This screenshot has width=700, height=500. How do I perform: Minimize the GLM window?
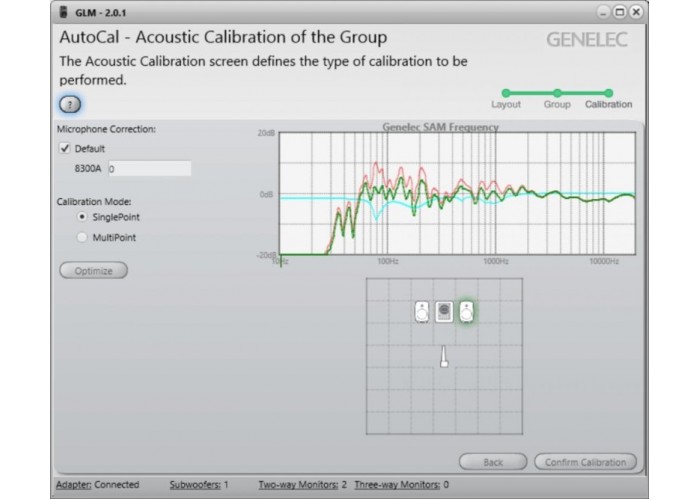point(603,12)
